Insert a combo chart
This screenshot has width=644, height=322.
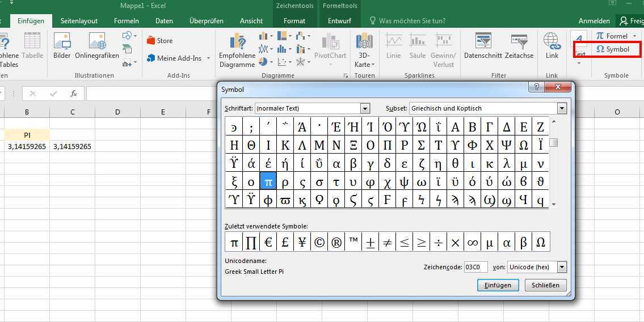(301, 49)
